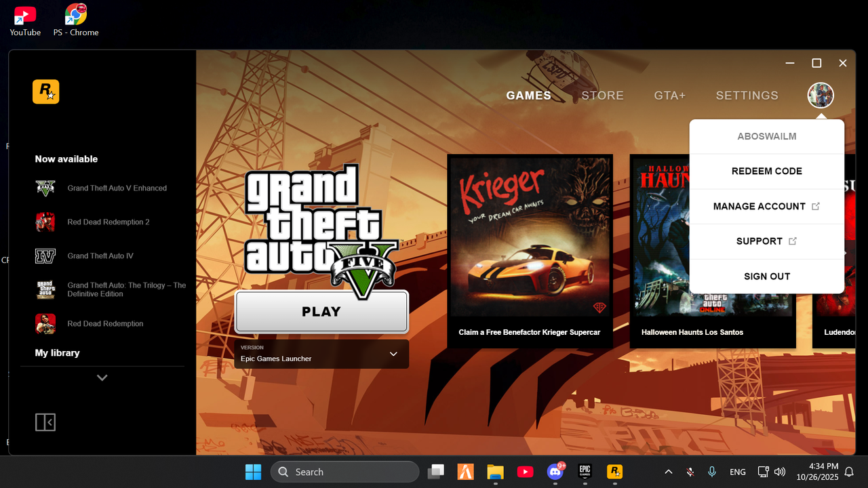Open Task View on the taskbar

(435, 472)
